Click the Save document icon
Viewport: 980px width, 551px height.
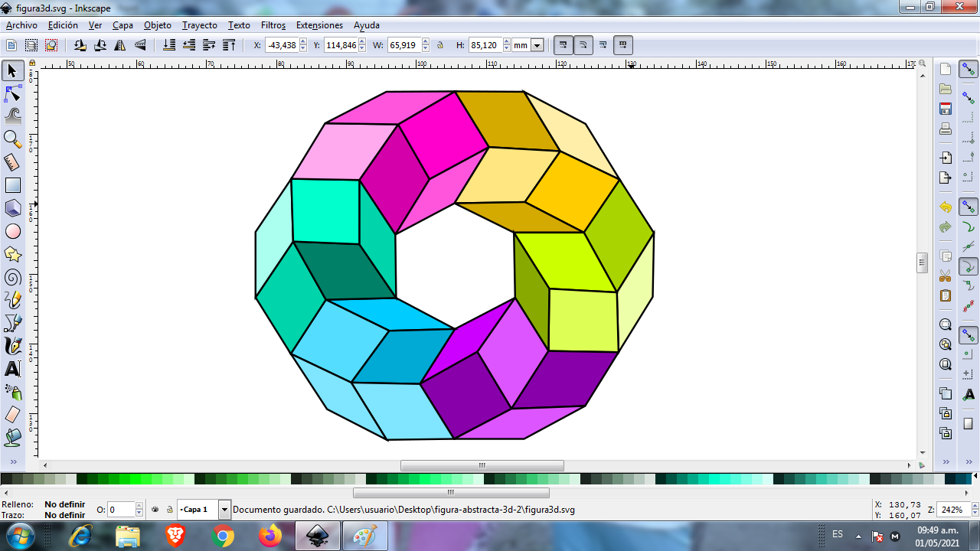[946, 109]
